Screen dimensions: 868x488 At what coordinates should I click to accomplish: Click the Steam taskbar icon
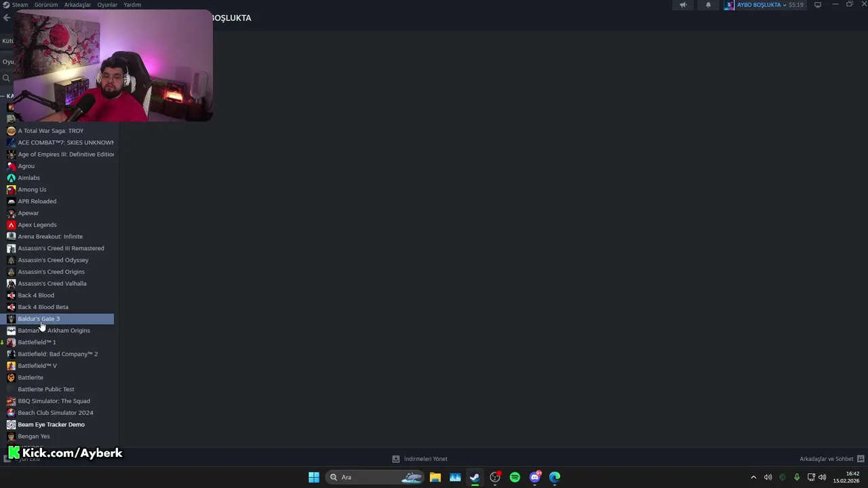click(475, 477)
